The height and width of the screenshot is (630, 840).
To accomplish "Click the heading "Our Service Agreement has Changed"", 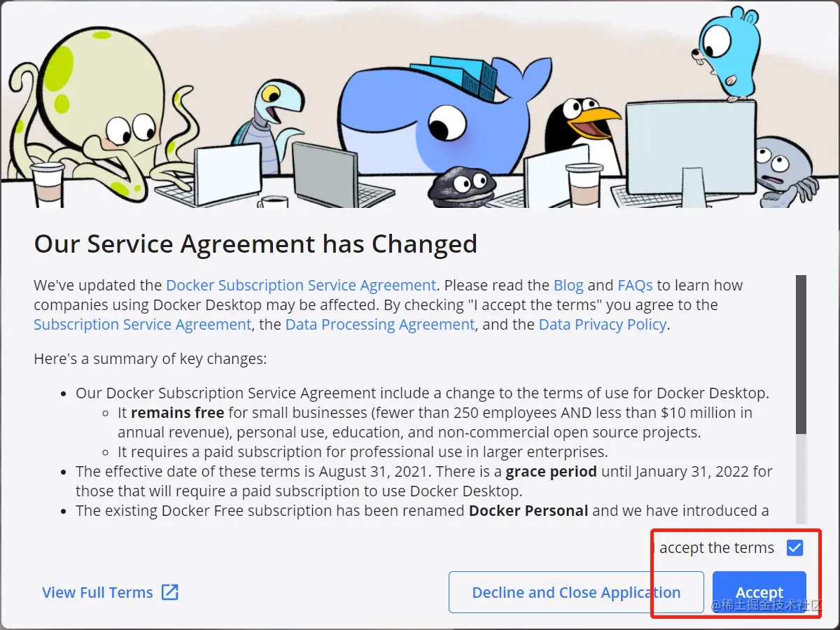I will (255, 244).
